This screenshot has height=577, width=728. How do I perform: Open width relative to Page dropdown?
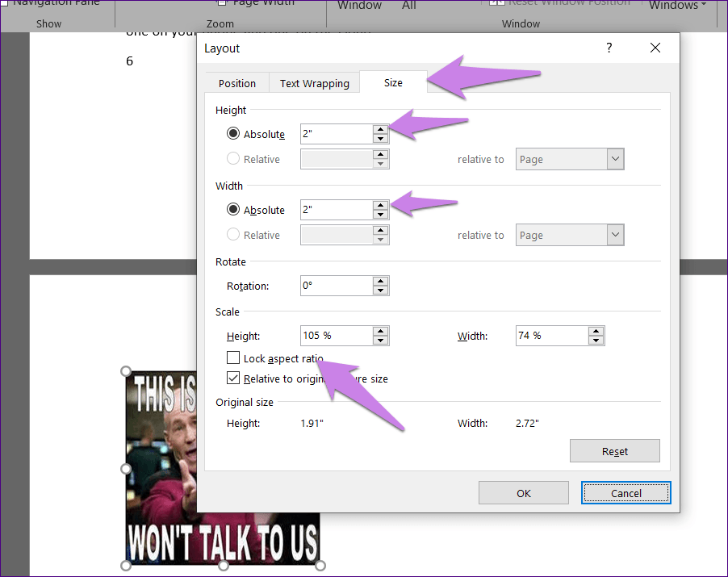pyautogui.click(x=615, y=235)
